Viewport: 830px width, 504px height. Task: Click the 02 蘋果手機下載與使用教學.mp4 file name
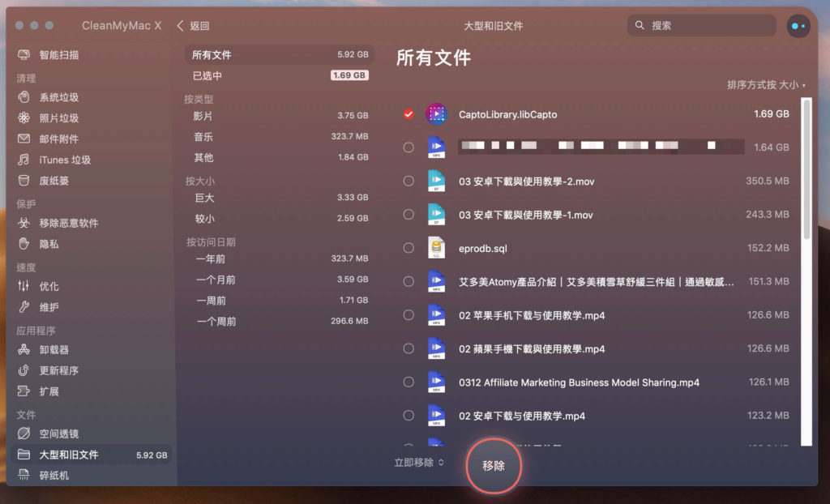(532, 349)
